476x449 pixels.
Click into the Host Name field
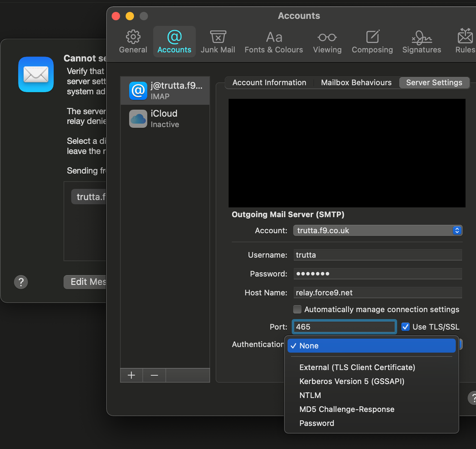pyautogui.click(x=378, y=293)
